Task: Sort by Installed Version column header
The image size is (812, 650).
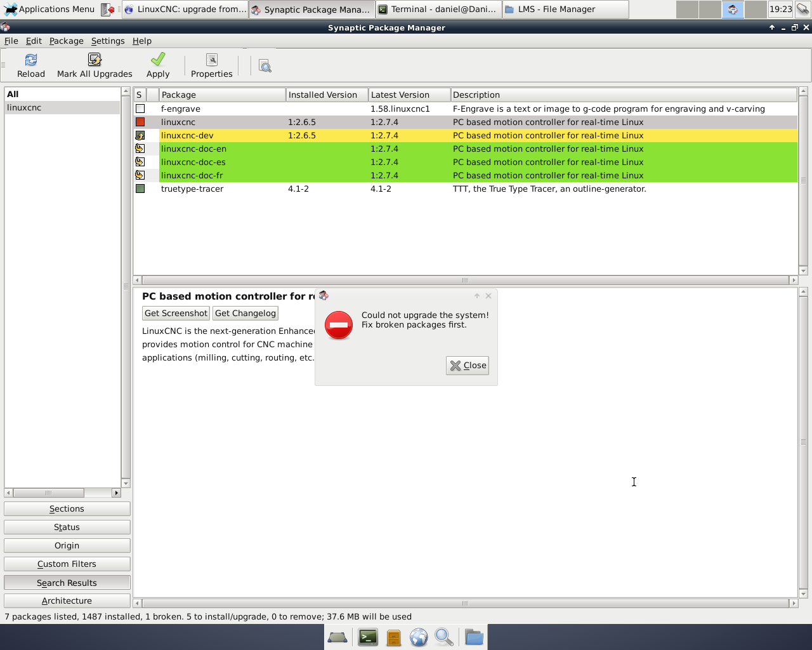Action: tap(327, 95)
